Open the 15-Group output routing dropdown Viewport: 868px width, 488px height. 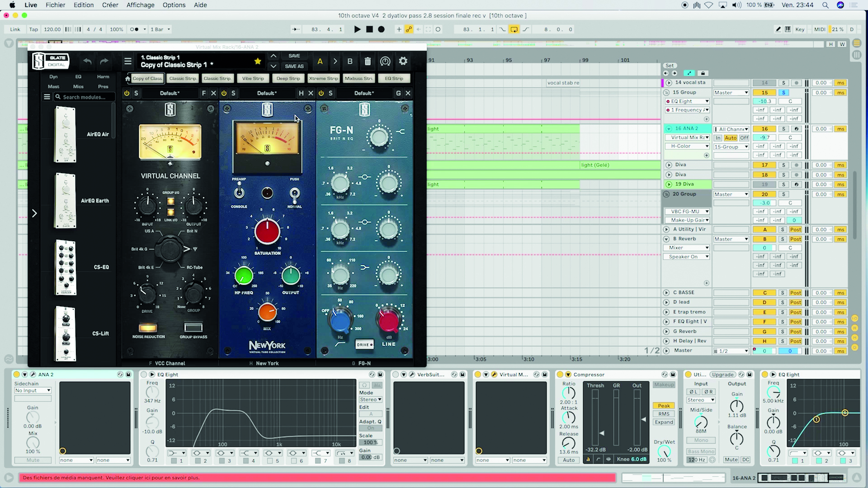[731, 147]
